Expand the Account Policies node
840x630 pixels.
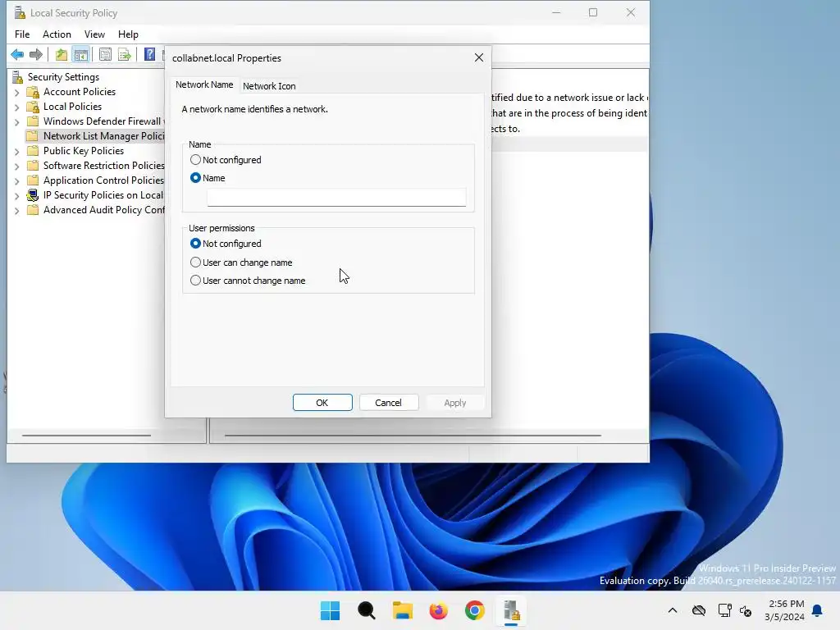pos(16,93)
